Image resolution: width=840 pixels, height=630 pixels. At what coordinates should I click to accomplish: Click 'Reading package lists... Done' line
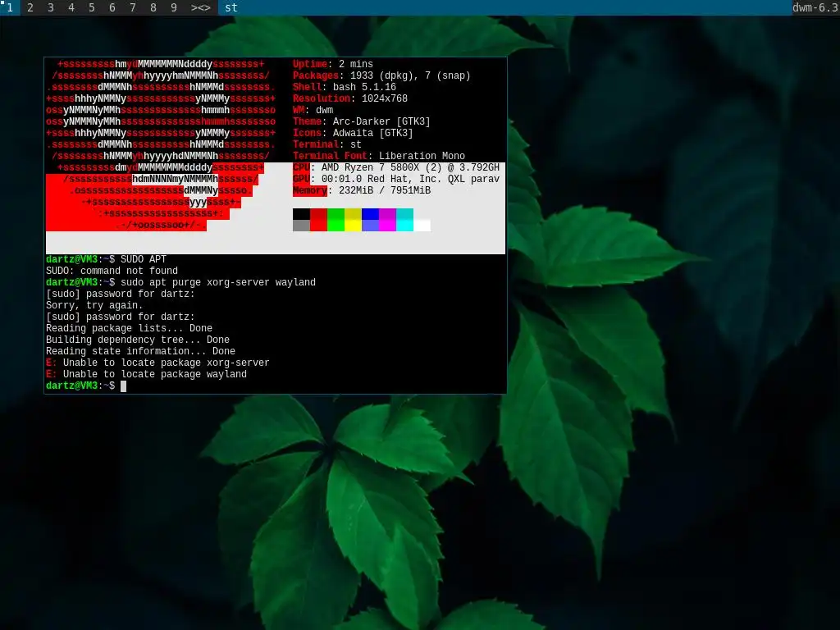coord(129,328)
